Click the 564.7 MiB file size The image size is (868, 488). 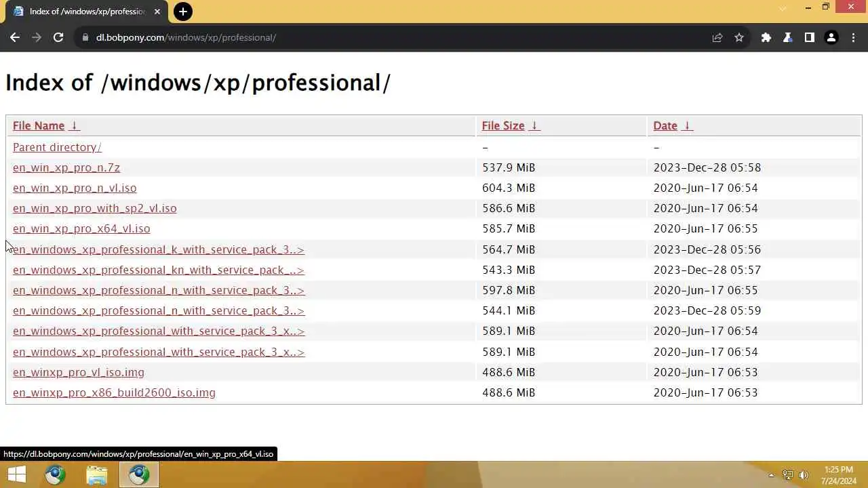(x=509, y=249)
